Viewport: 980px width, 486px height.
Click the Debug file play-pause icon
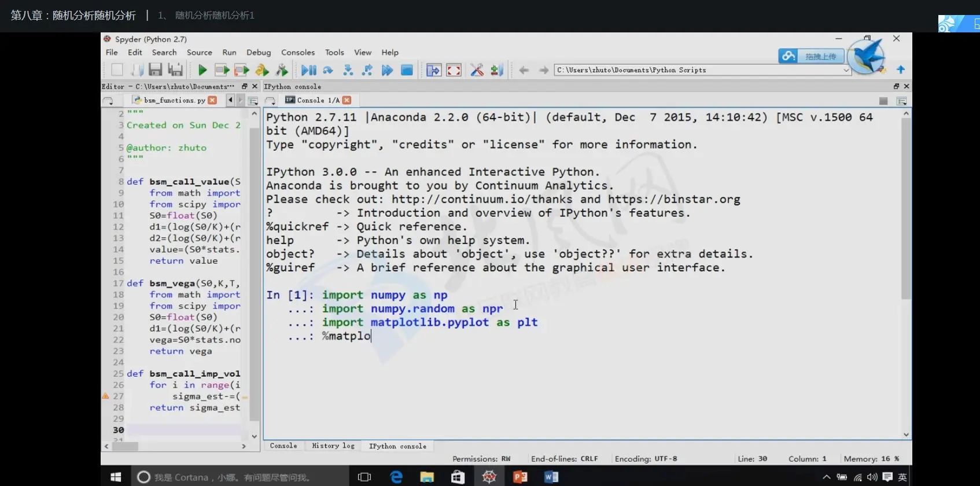(309, 70)
